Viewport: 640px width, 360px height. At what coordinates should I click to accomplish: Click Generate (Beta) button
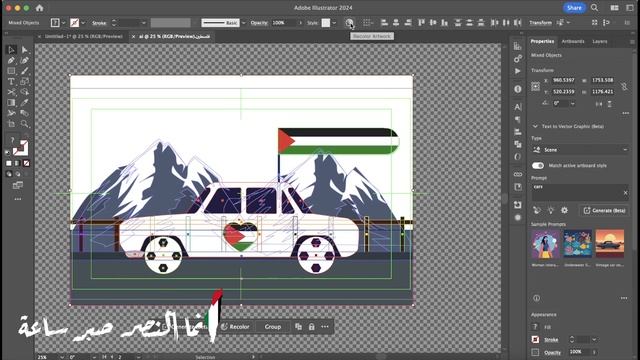click(x=604, y=210)
